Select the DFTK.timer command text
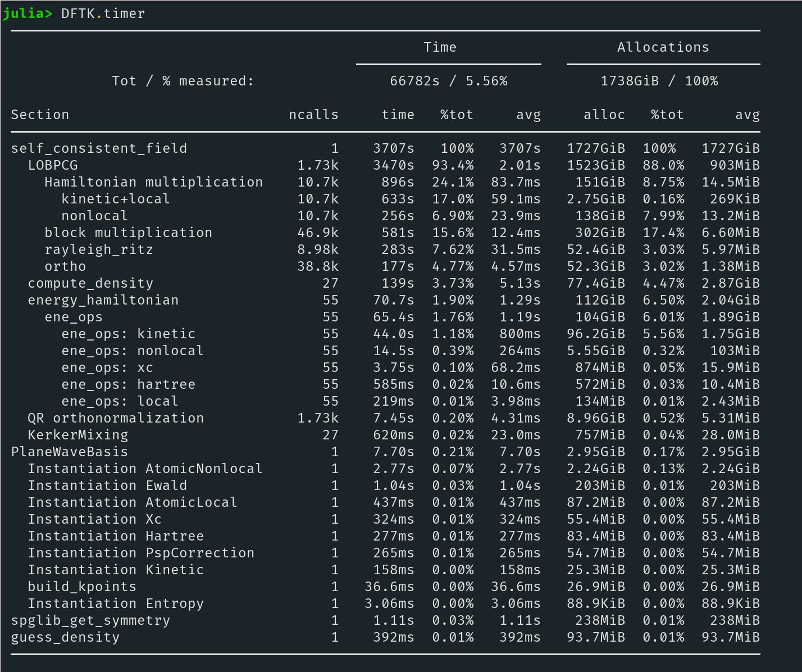The height and width of the screenshot is (672, 802). (x=103, y=13)
